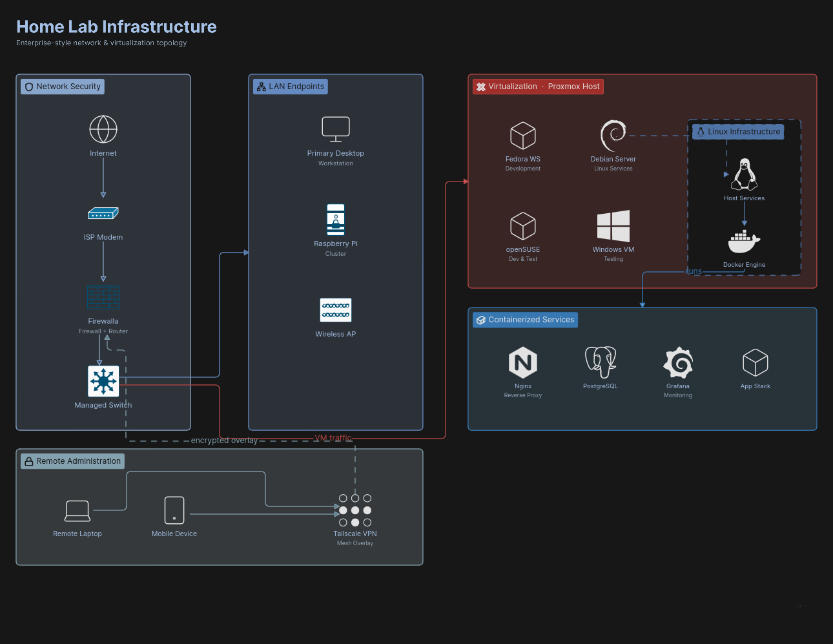Click the network icon beside LAN Endpoints

(x=262, y=87)
